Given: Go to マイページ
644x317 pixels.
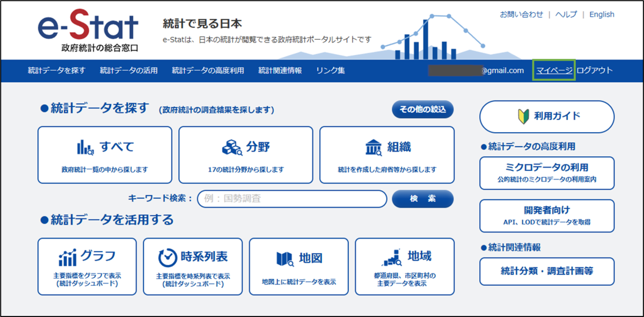Looking at the screenshot, I should click(555, 70).
